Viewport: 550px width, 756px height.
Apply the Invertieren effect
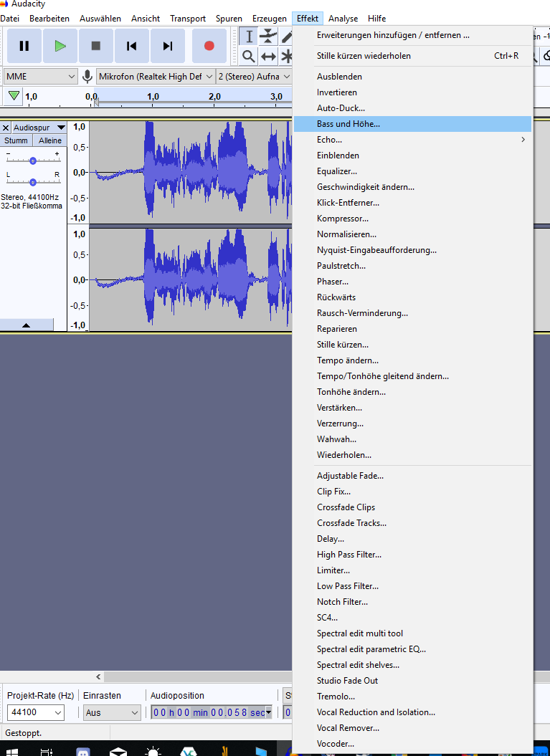412,92
